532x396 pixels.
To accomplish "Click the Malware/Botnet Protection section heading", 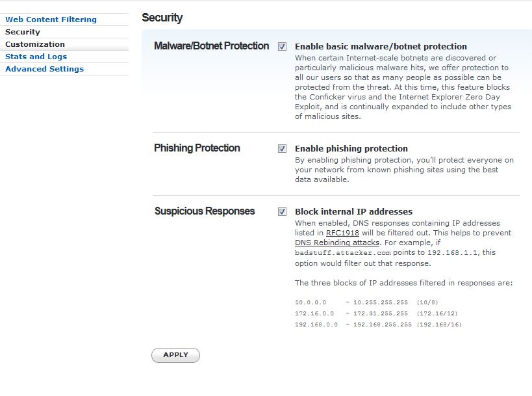I will coord(211,46).
